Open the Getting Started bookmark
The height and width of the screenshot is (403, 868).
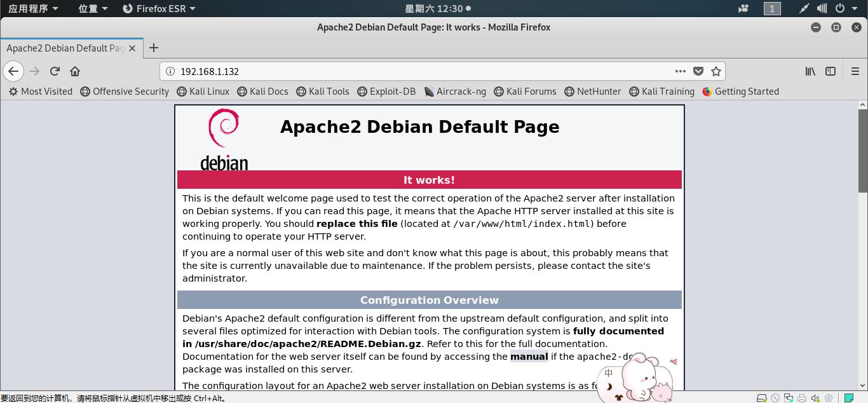[x=740, y=92]
